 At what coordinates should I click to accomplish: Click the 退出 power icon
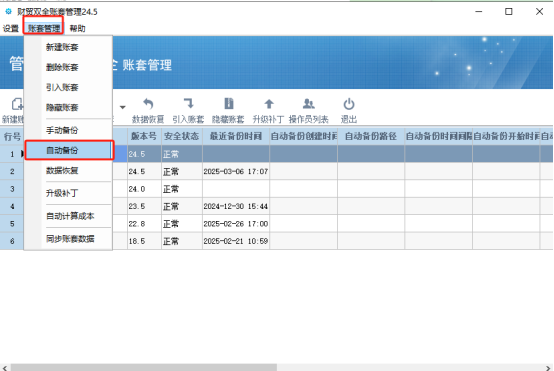coord(349,104)
